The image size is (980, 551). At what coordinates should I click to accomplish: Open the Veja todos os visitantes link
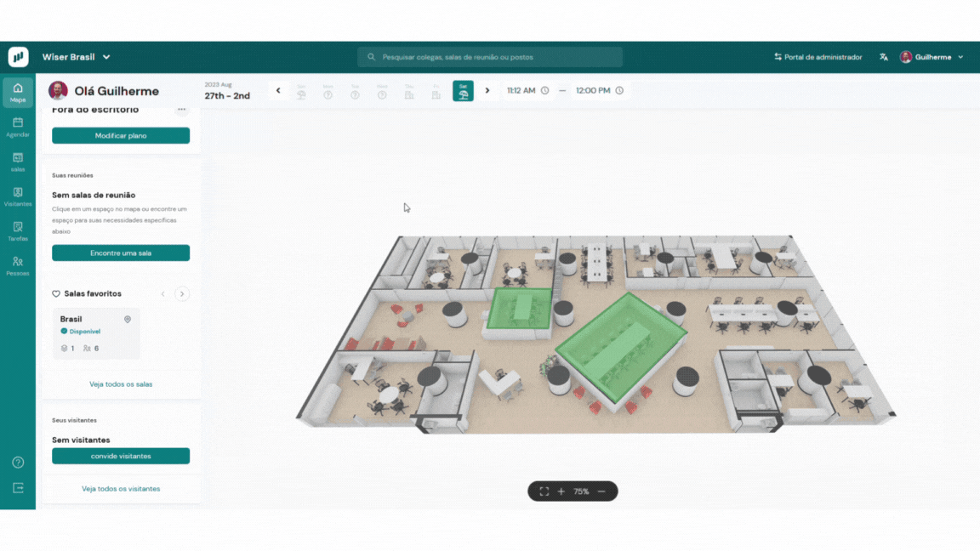coord(121,489)
